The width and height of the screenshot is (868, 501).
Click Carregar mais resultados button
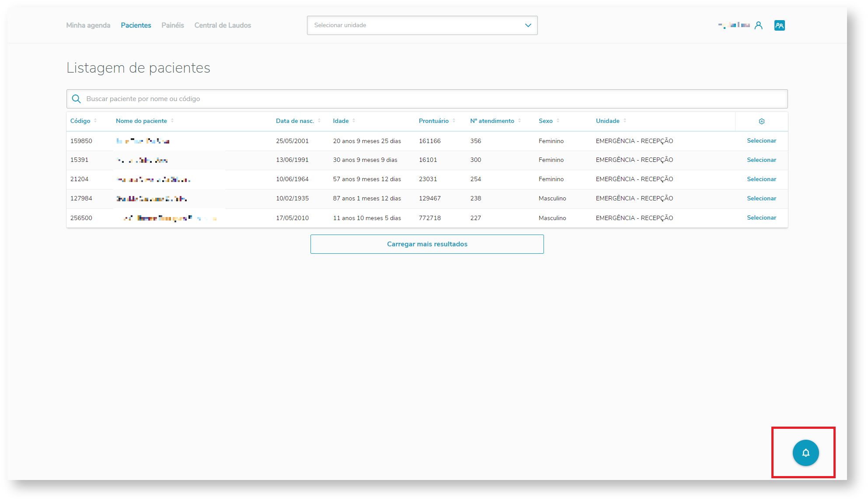pyautogui.click(x=427, y=244)
